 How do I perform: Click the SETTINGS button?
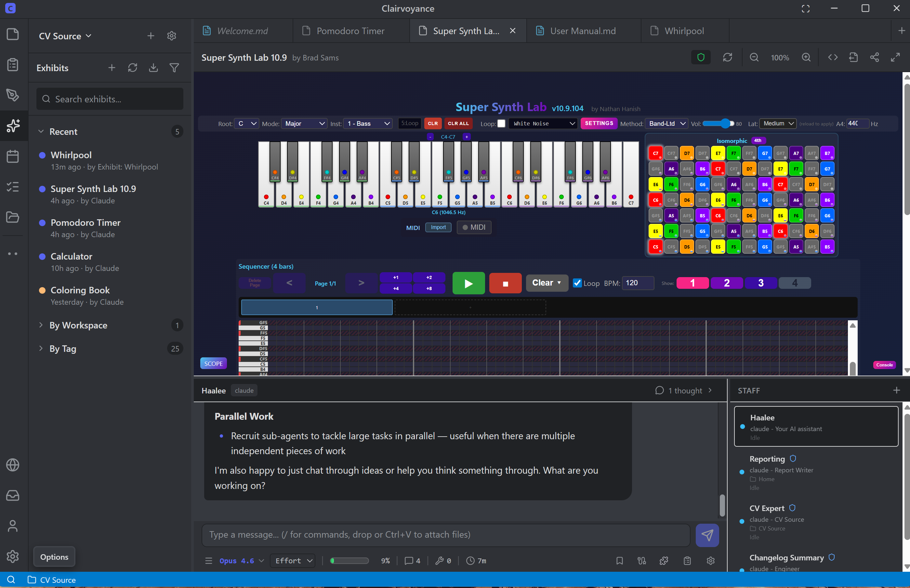[599, 123]
